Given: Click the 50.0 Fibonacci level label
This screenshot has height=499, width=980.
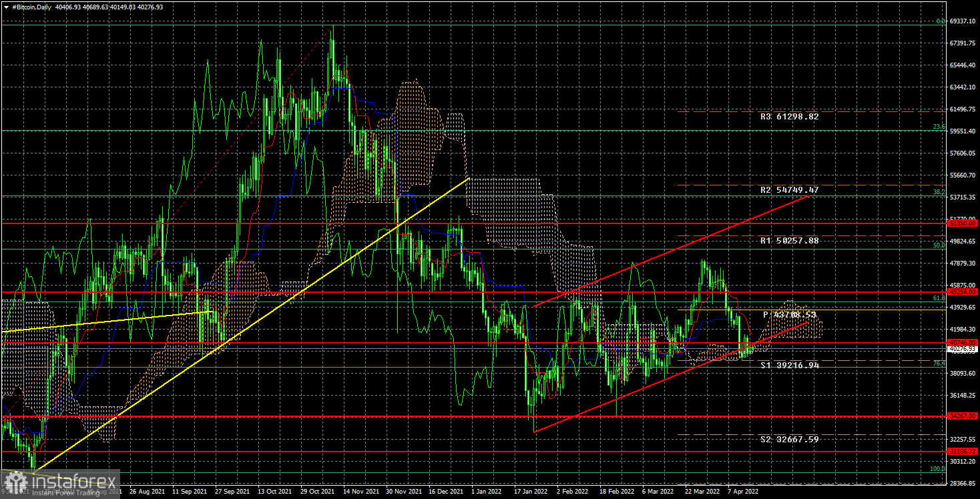Looking at the screenshot, I should tap(939, 245).
